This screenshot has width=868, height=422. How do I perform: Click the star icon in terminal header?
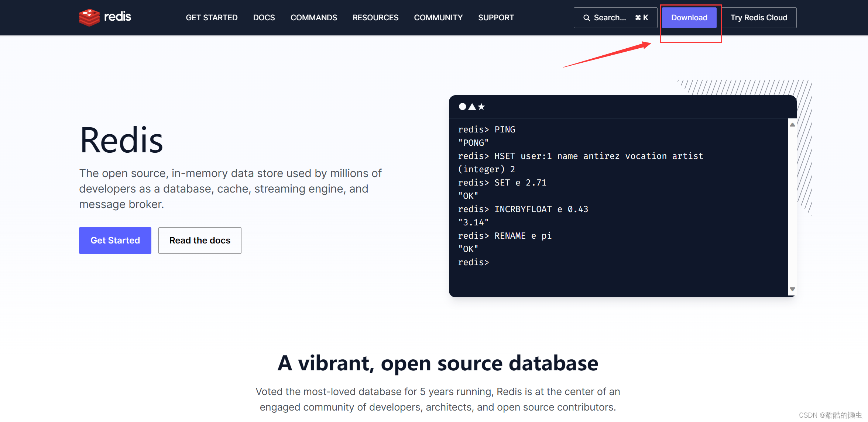(x=481, y=107)
